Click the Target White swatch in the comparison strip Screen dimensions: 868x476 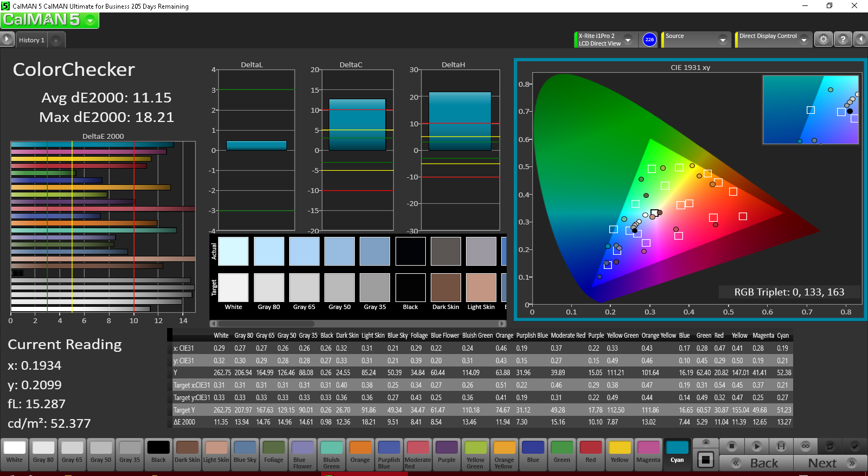click(233, 287)
